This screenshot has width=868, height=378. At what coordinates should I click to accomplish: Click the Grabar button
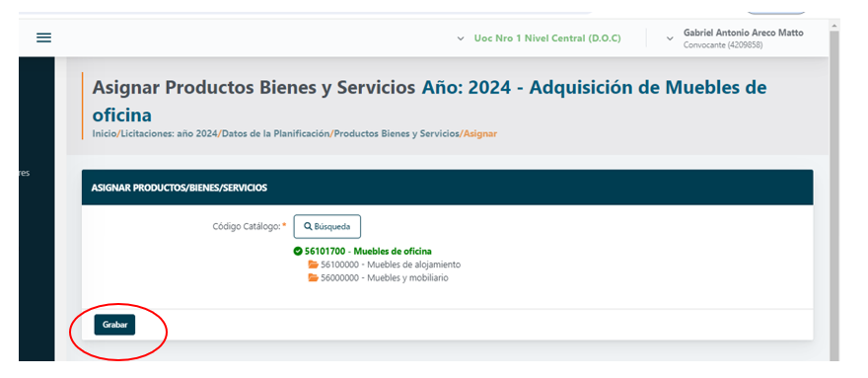point(114,325)
